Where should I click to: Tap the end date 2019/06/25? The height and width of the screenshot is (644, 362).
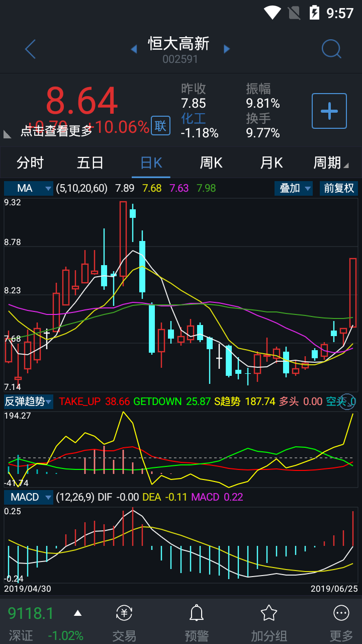(x=334, y=588)
